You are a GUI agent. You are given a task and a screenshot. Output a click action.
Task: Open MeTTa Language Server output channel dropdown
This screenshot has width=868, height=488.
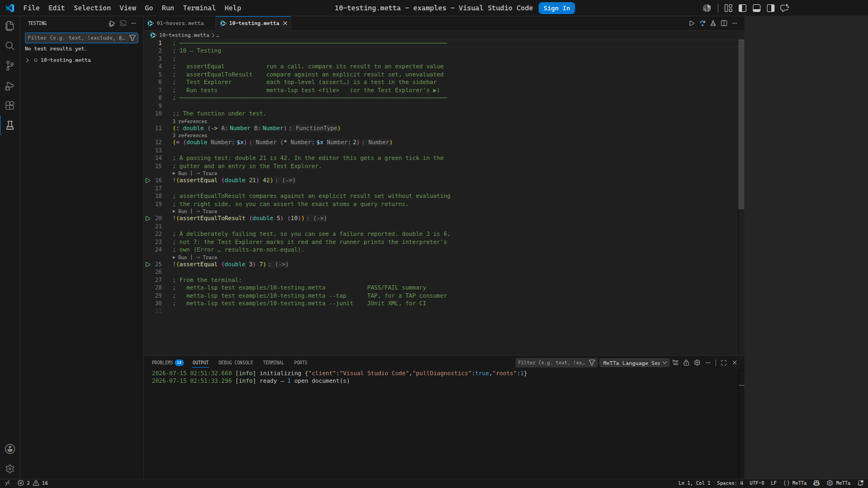pos(634,363)
